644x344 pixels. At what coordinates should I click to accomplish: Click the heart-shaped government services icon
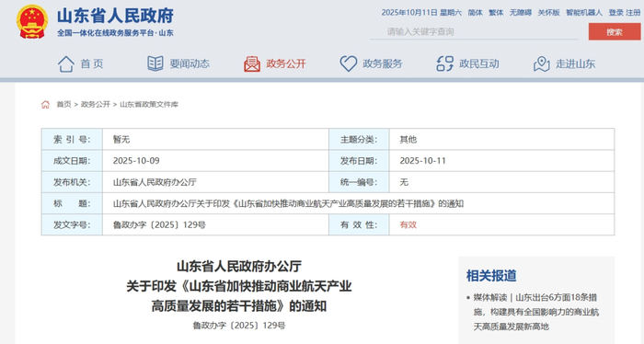click(349, 64)
